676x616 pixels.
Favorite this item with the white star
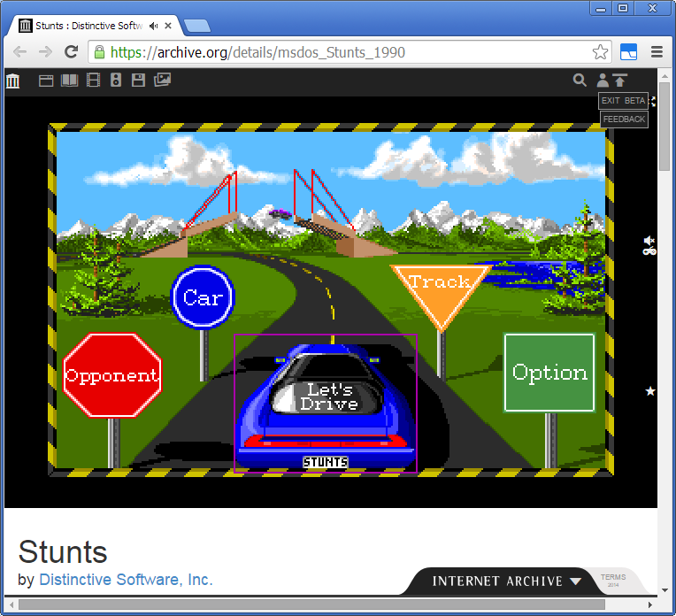coord(650,391)
